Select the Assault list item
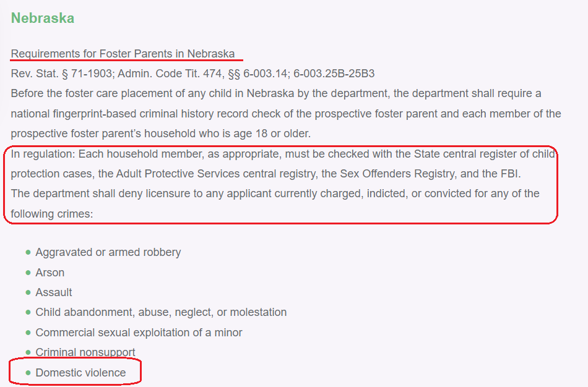This screenshot has width=588, height=387. tap(54, 292)
